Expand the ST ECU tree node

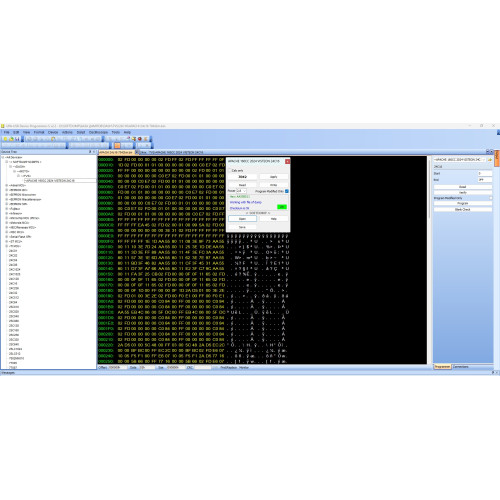point(6,241)
